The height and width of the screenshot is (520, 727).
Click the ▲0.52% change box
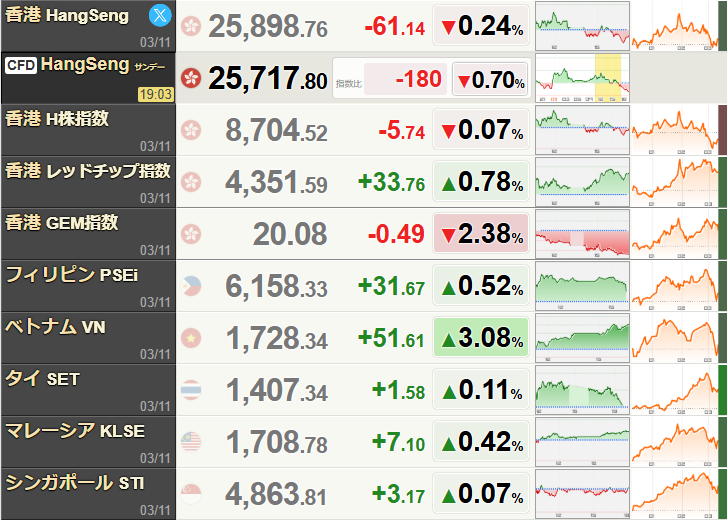click(x=481, y=286)
